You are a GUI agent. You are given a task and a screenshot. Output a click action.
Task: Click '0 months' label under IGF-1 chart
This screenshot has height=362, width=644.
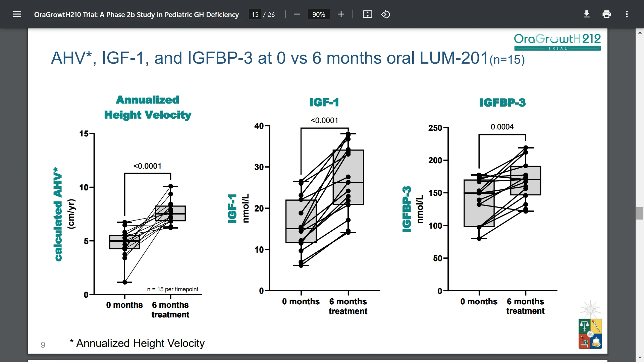point(301,302)
